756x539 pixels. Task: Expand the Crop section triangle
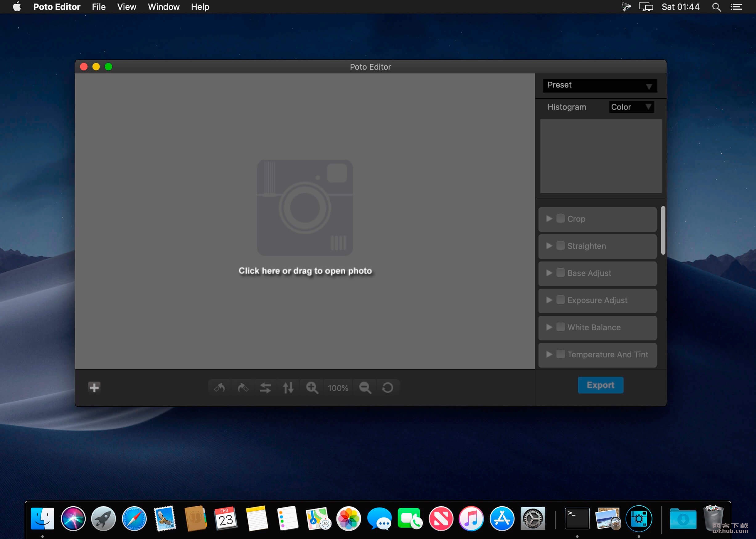pyautogui.click(x=549, y=218)
